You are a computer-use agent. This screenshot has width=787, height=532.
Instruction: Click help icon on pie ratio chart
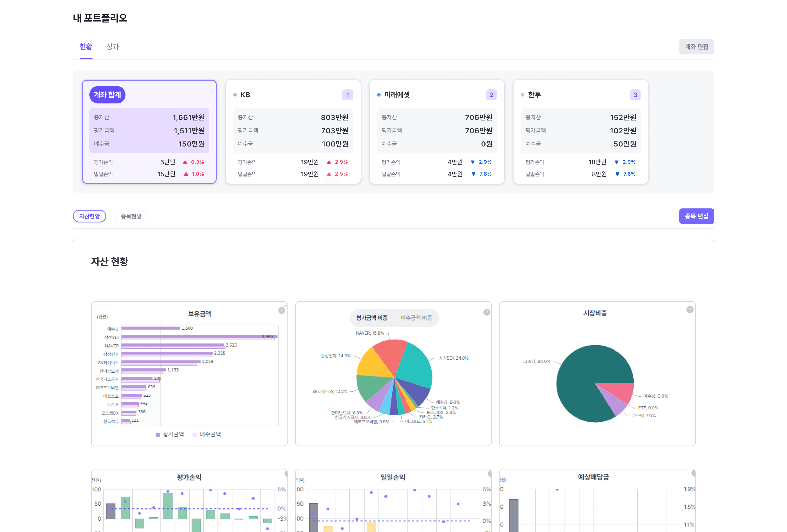coord(487,312)
